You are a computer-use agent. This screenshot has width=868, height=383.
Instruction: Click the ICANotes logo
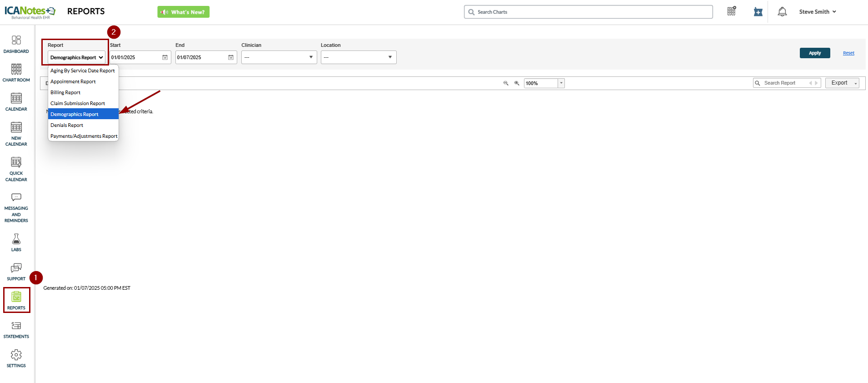30,12
